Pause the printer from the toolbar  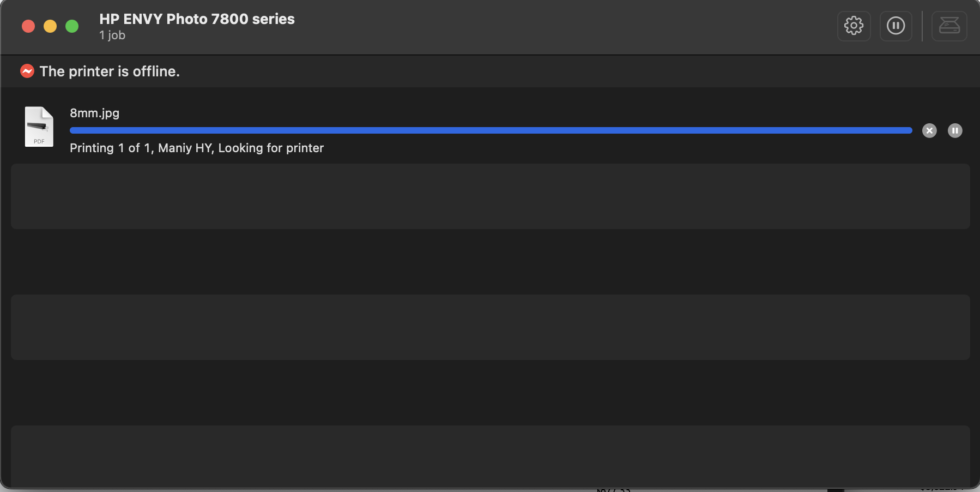tap(896, 26)
